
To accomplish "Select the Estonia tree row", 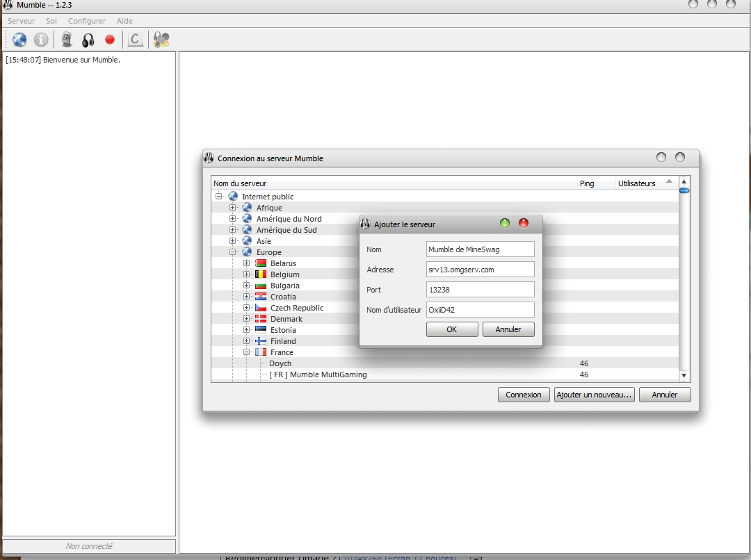I will pyautogui.click(x=445, y=330).
